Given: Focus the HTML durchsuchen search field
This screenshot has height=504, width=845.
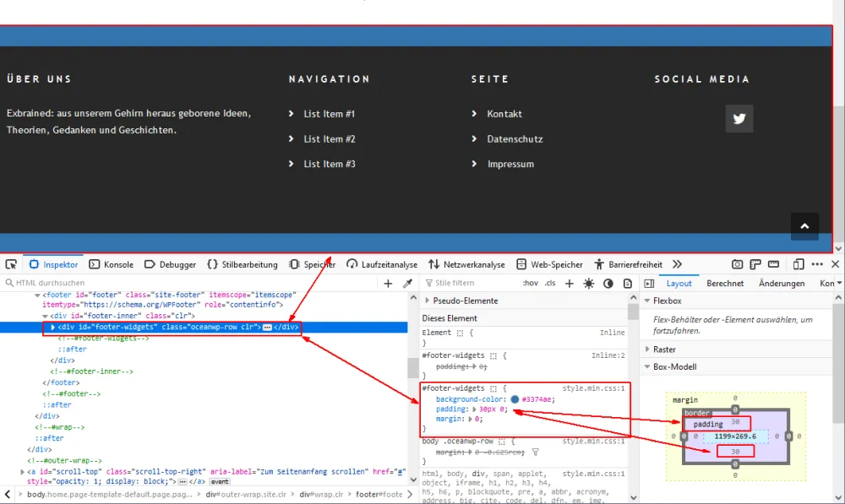Looking at the screenshot, I should coord(188,283).
